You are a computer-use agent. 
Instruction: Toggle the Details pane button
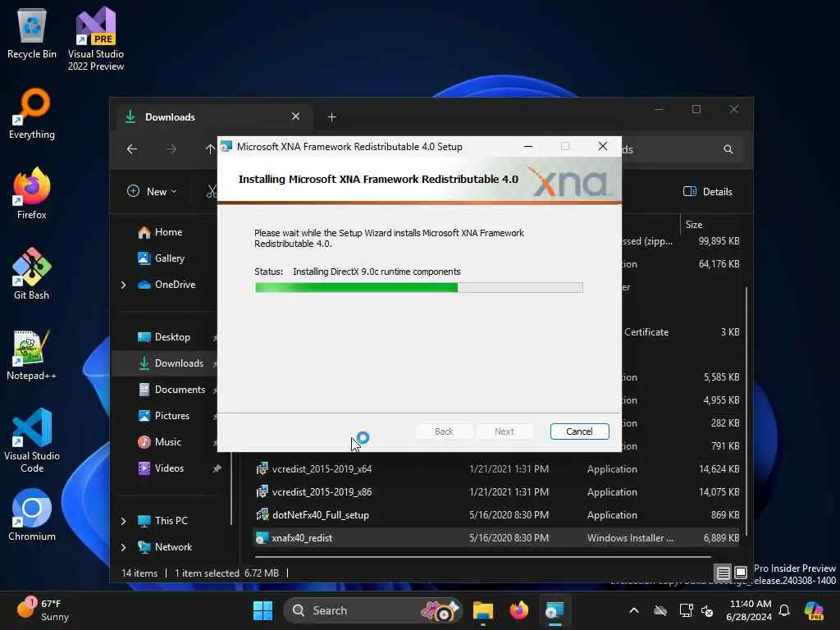(708, 191)
